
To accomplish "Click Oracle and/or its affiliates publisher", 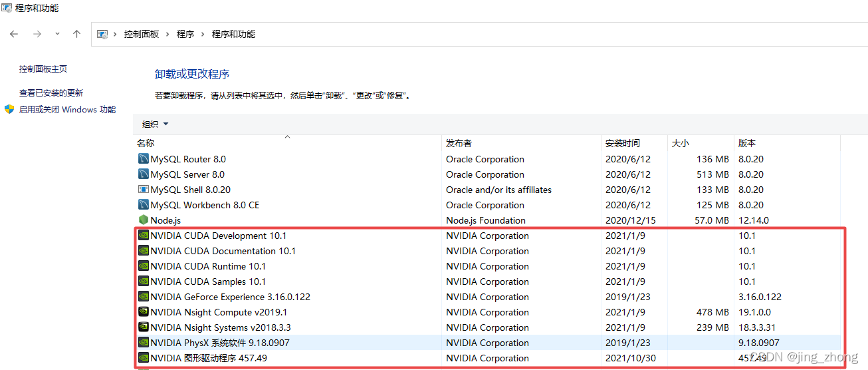I will (499, 190).
